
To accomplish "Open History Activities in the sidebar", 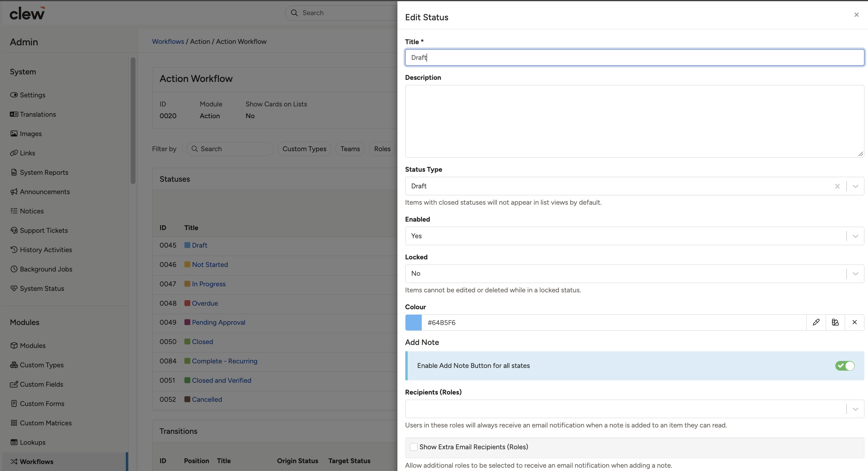I will tap(41, 250).
